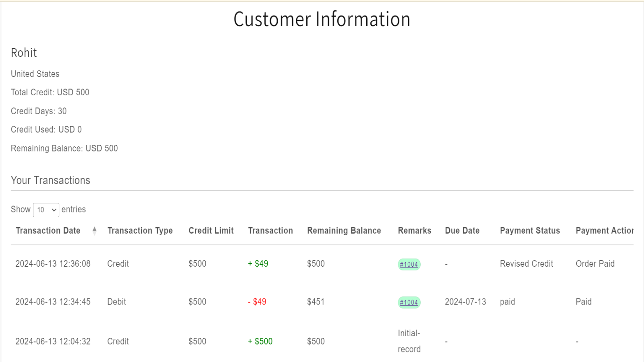This screenshot has width=644, height=362.
Task: Click the customer name Rohit
Action: click(23, 52)
